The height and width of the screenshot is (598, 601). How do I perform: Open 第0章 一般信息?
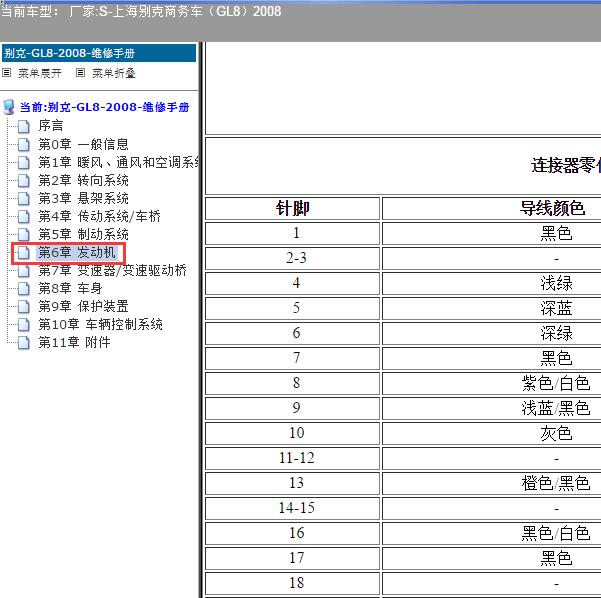click(84, 144)
